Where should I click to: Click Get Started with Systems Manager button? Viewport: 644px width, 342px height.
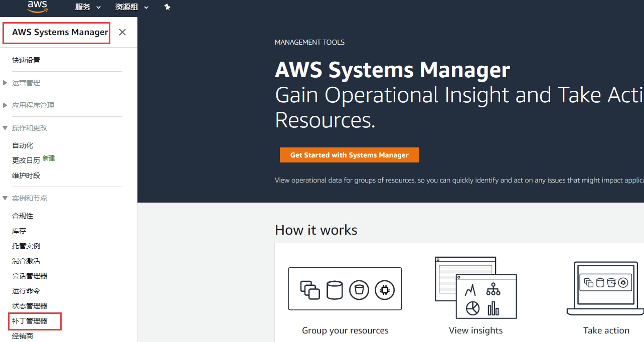click(349, 155)
